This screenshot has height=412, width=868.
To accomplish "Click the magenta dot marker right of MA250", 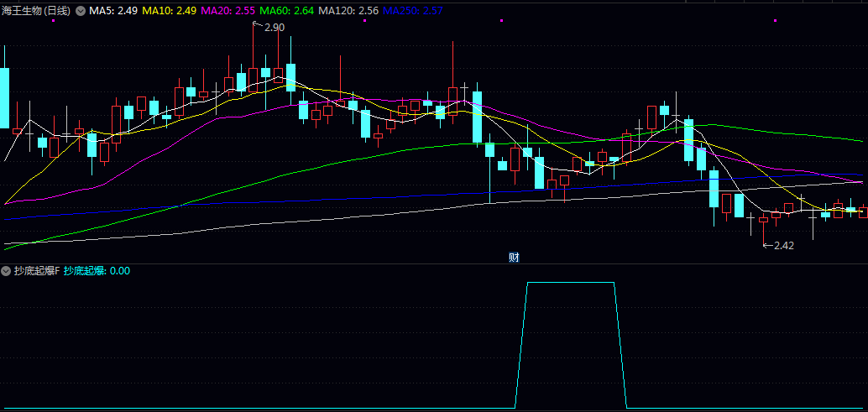I will click(501, 20).
